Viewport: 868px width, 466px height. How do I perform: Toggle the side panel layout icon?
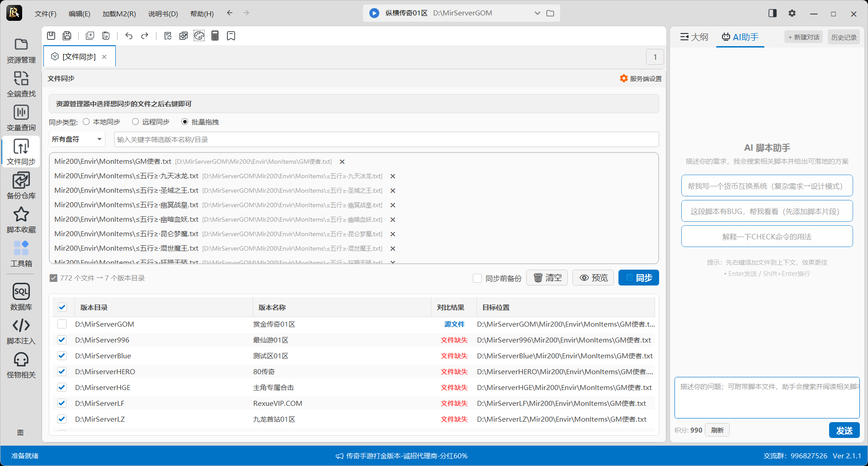coord(773,13)
